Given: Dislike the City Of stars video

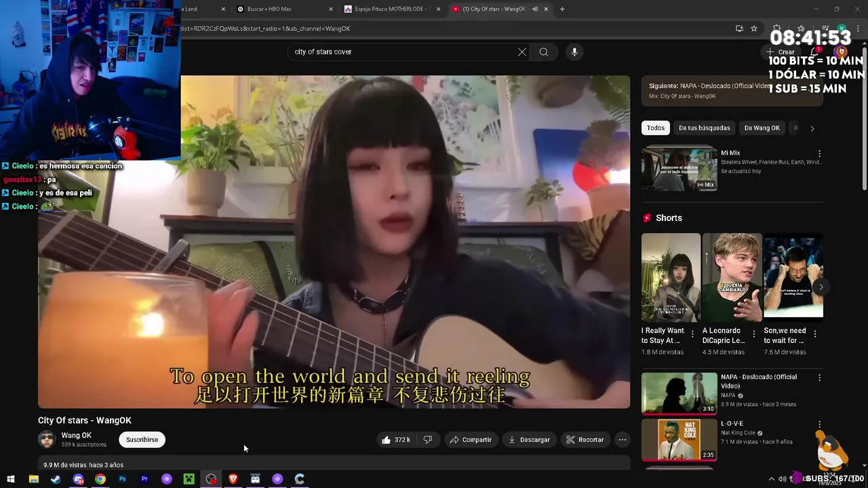Looking at the screenshot, I should (427, 440).
